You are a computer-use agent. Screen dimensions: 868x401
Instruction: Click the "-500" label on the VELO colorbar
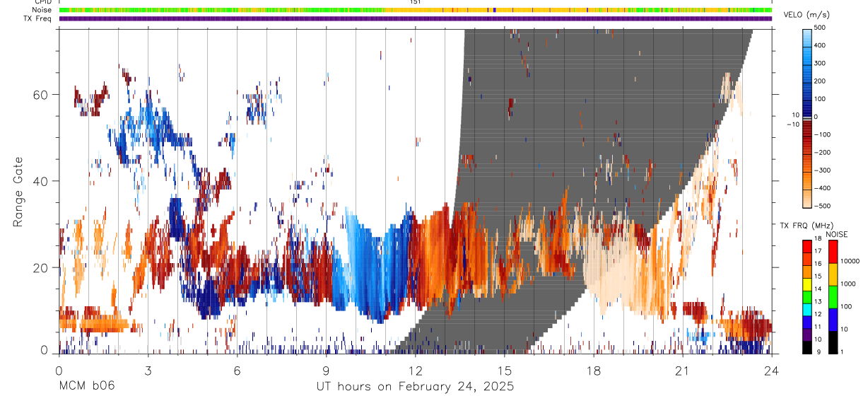point(823,207)
